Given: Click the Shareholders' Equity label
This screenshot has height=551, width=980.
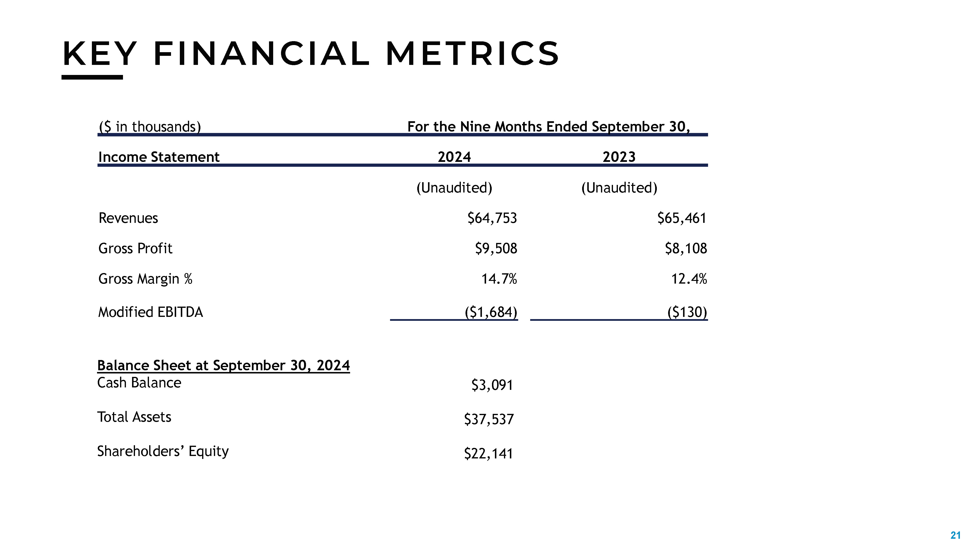Looking at the screenshot, I should click(163, 451).
